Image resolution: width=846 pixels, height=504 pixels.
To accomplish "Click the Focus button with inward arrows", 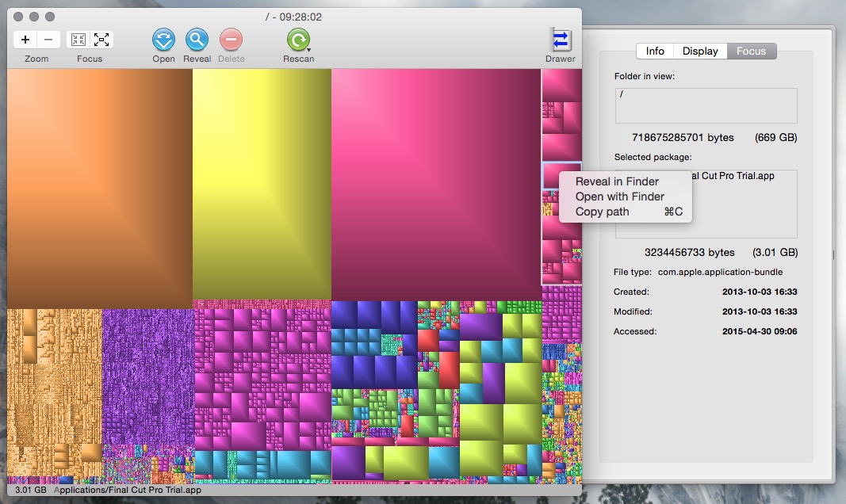I will [78, 40].
